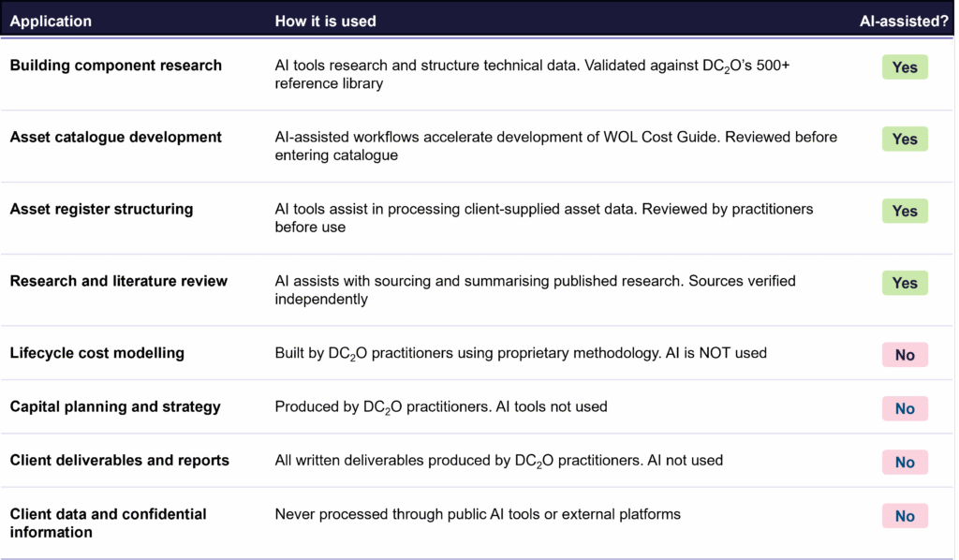Click the Capital planning and strategy label
This screenshot has height=560, width=959.
[115, 407]
